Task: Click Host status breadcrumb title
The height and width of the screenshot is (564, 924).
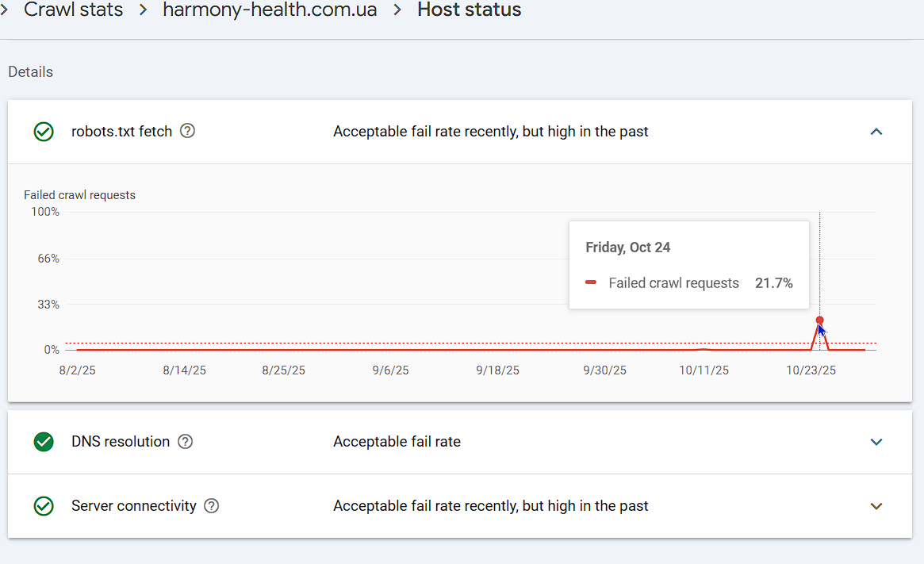Action: coord(470,10)
